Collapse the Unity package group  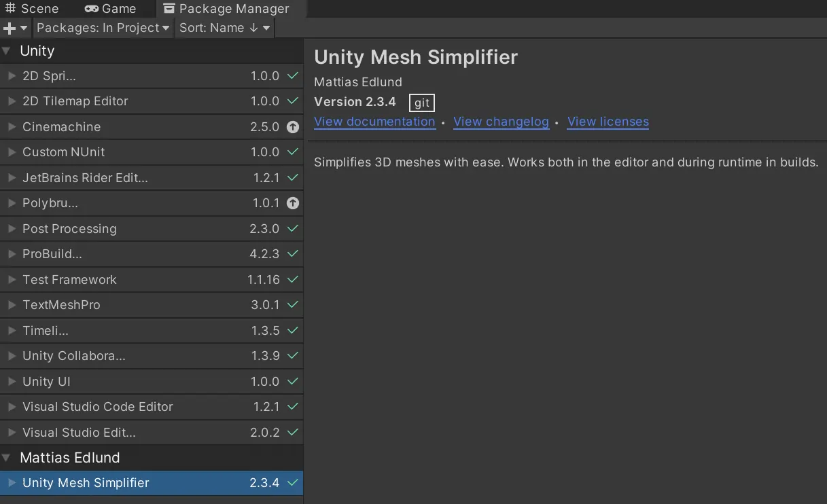pos(7,51)
